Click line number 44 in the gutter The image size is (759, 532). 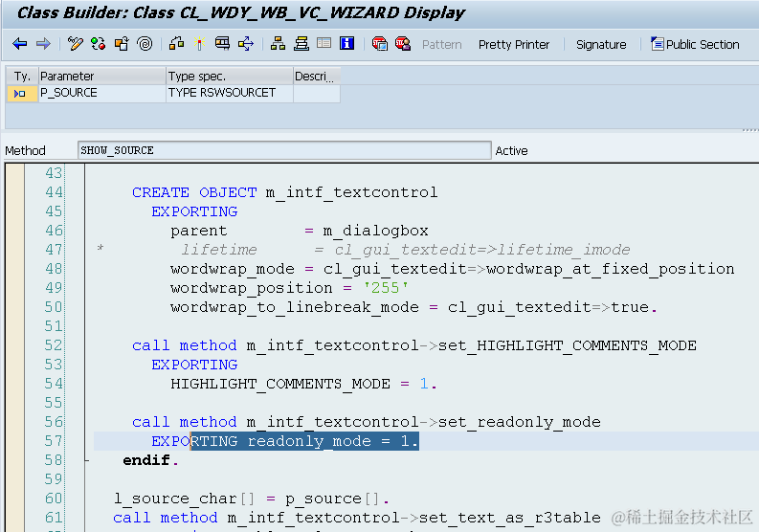pyautogui.click(x=54, y=192)
